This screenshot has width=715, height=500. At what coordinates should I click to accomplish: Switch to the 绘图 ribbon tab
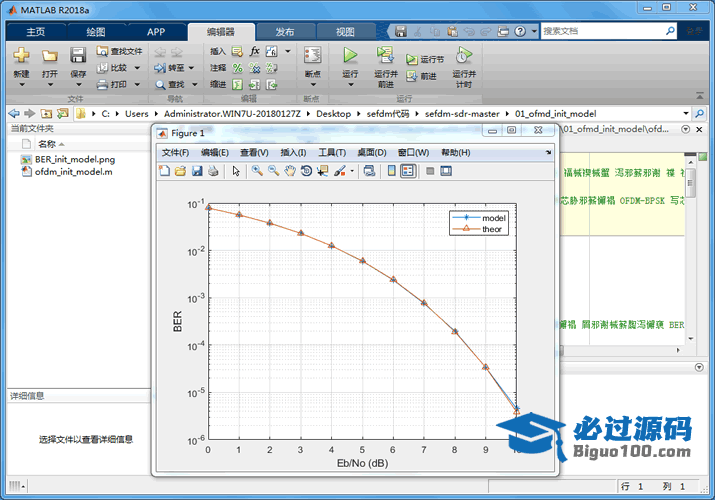(x=95, y=31)
